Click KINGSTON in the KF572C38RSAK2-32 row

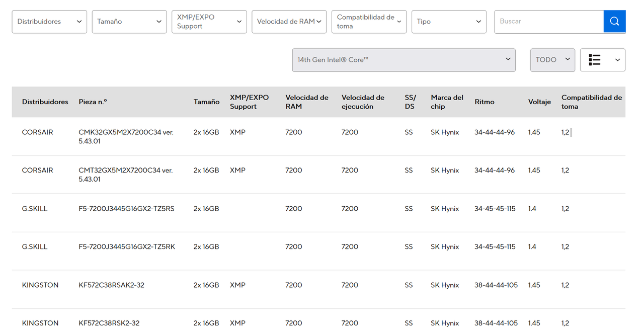pos(40,285)
